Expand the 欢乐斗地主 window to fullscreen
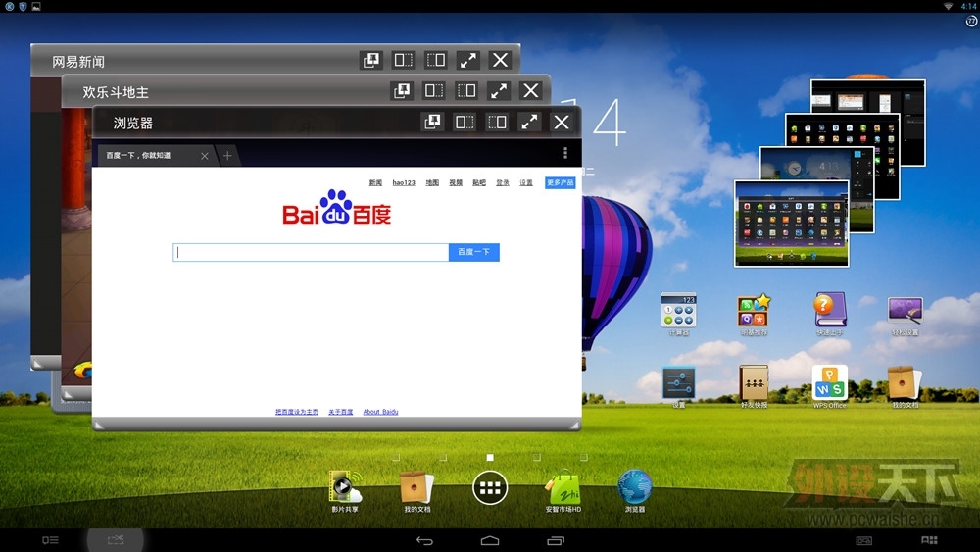This screenshot has height=552, width=980. (499, 90)
